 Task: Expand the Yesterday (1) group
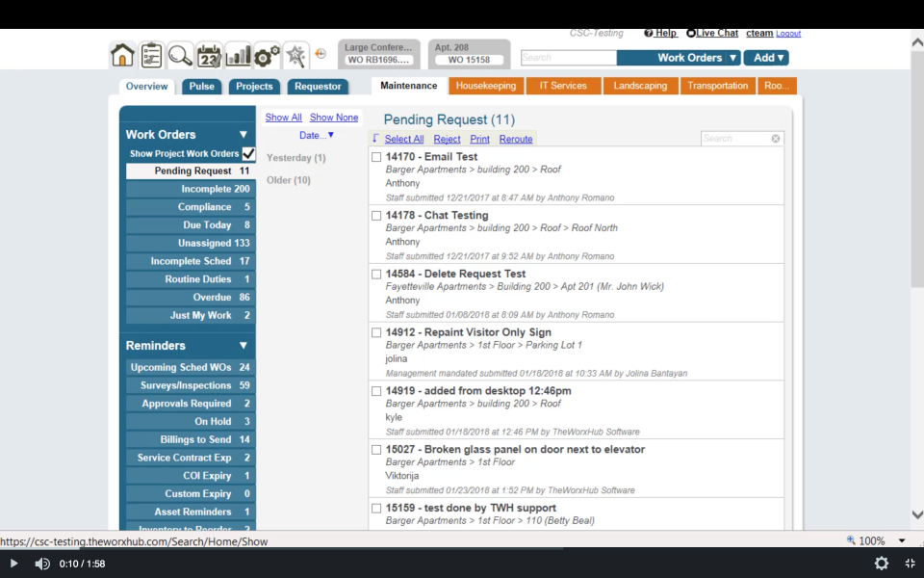pyautogui.click(x=295, y=158)
